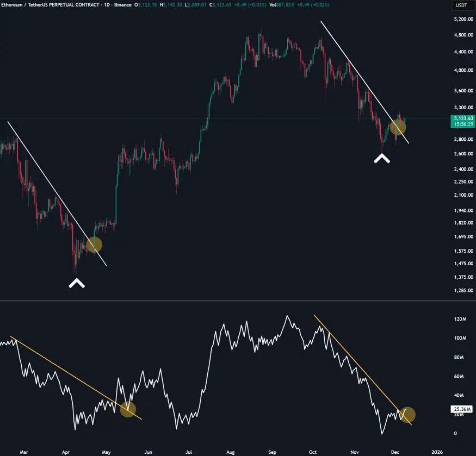Click the 100M indicator axis label
This screenshot has height=456, width=476.
coord(460,338)
